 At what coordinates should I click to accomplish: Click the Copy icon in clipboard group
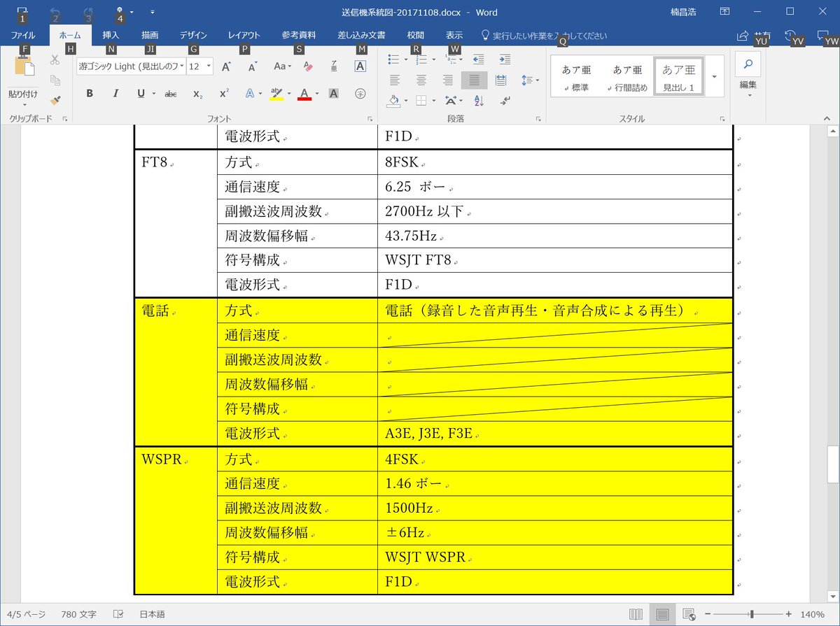55,80
